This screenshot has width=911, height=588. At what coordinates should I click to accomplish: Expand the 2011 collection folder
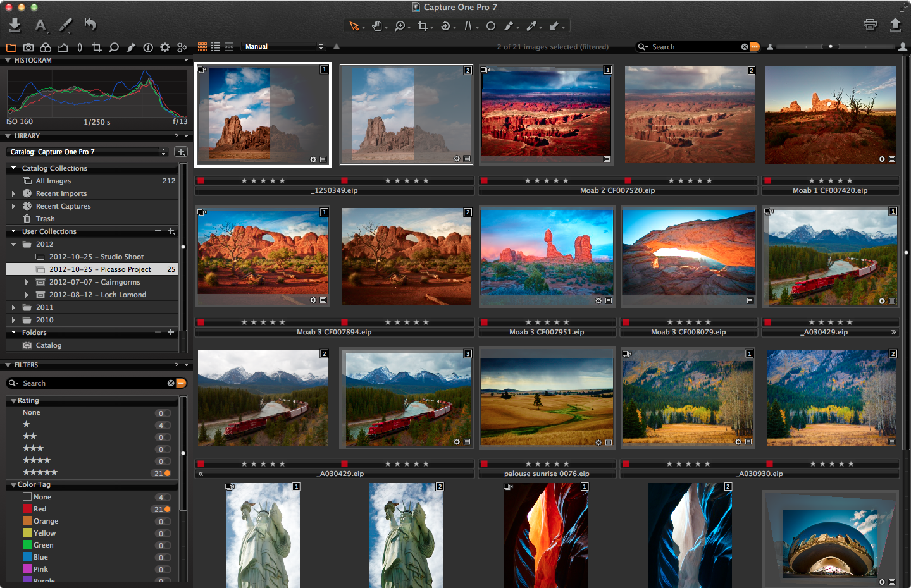13,307
